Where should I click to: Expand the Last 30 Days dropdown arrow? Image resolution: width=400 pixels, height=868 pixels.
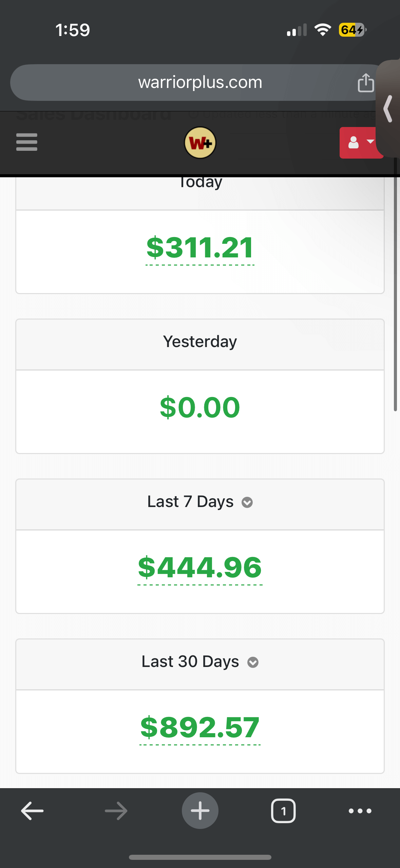[x=253, y=662]
